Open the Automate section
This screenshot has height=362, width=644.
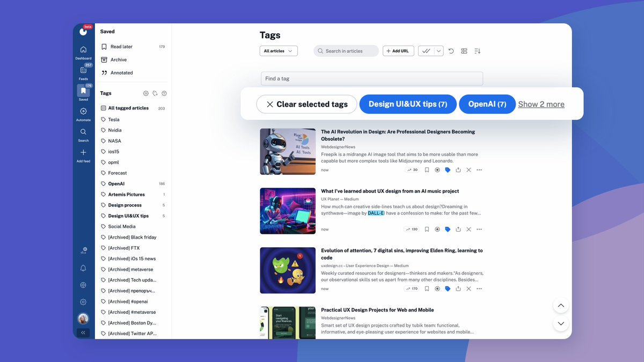tap(83, 114)
